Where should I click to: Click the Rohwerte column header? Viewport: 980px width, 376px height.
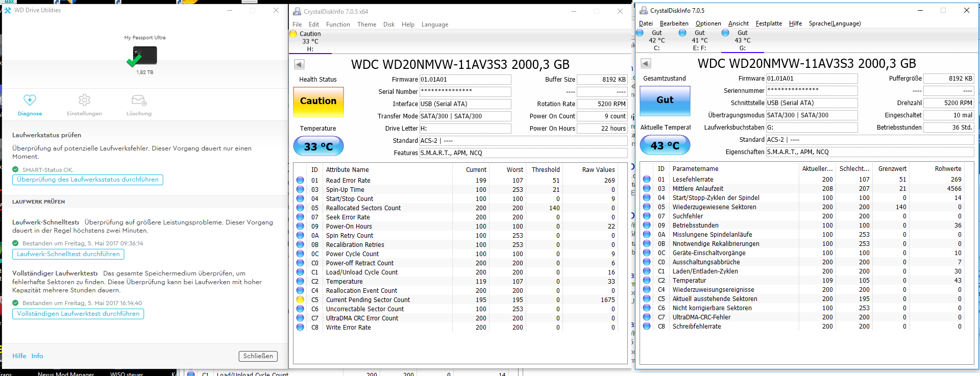[x=948, y=169]
